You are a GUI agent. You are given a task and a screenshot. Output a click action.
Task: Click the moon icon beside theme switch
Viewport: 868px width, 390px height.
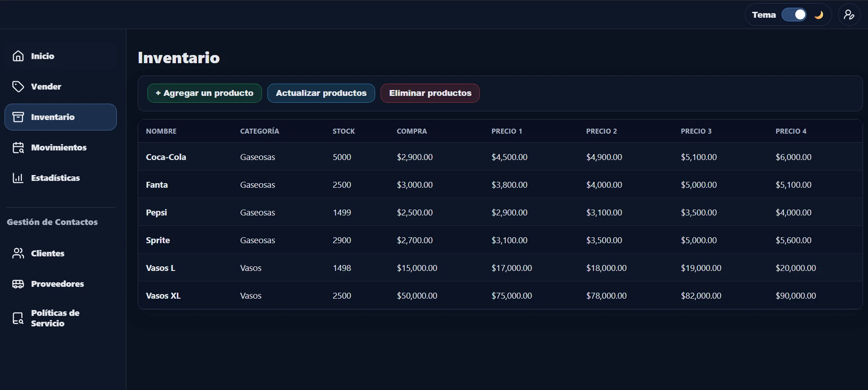tap(819, 15)
